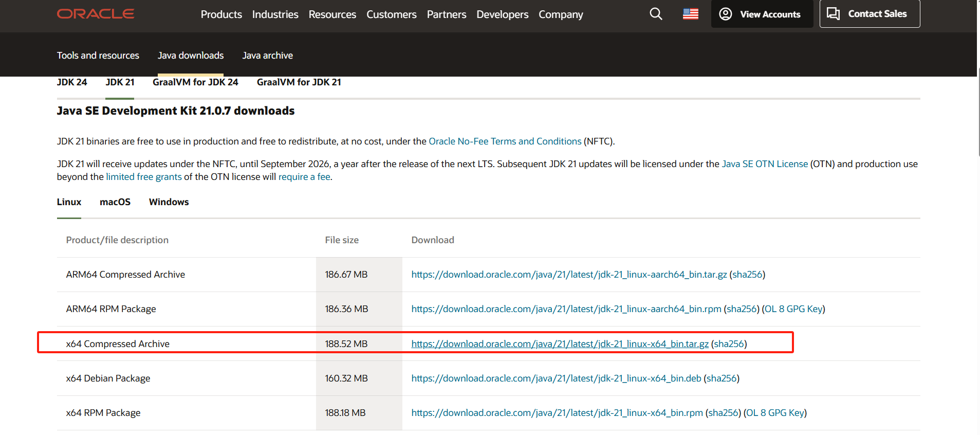
Task: Click the ARM64 RPM Package description
Action: click(111, 309)
